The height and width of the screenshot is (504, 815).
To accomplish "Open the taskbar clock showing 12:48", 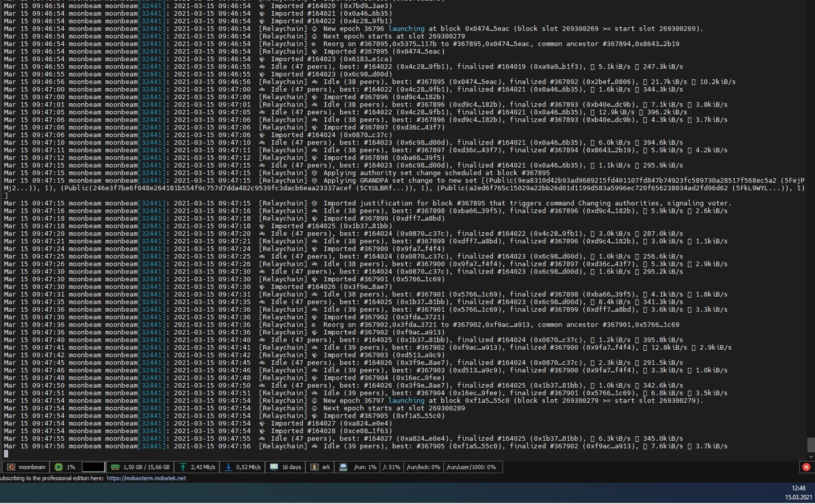I will pos(797,492).
